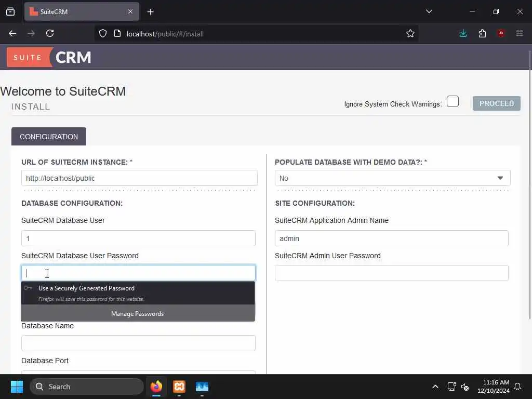
Task: Close the SuiteCRM tab
Action: (x=130, y=11)
